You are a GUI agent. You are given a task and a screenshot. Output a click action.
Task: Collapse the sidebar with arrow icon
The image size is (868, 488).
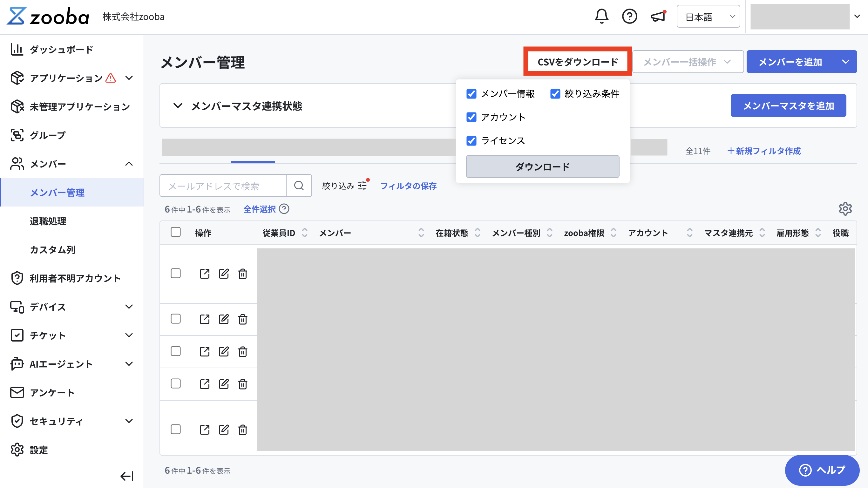tap(127, 476)
